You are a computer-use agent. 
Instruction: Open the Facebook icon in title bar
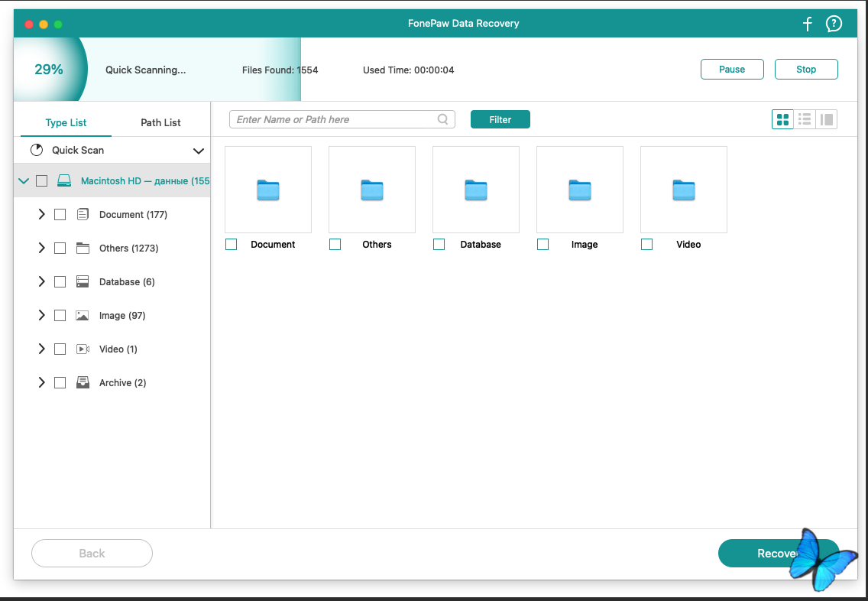tap(808, 24)
